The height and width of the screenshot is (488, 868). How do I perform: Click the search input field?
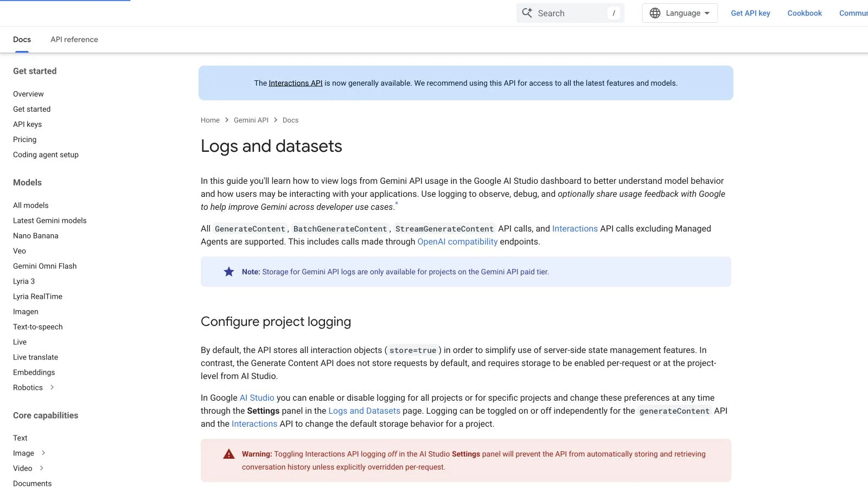570,13
